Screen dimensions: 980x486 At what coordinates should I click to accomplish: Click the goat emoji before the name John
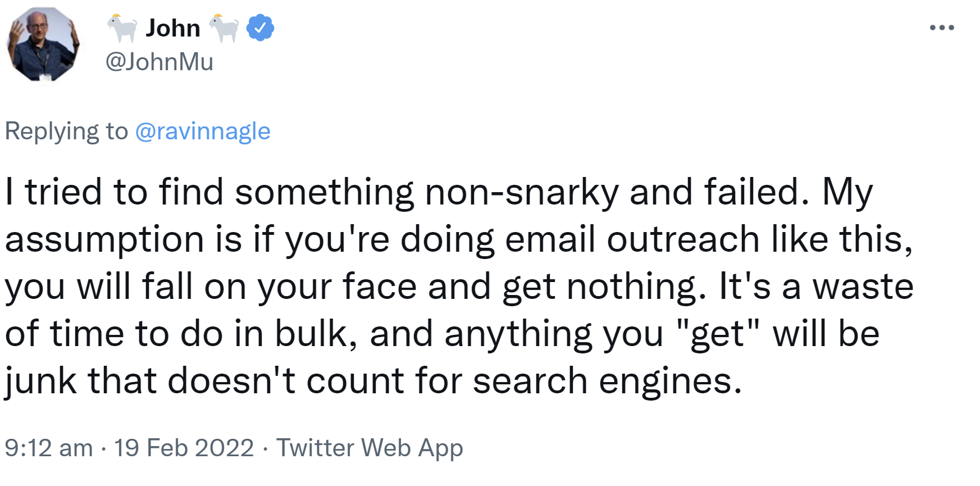coord(122,28)
